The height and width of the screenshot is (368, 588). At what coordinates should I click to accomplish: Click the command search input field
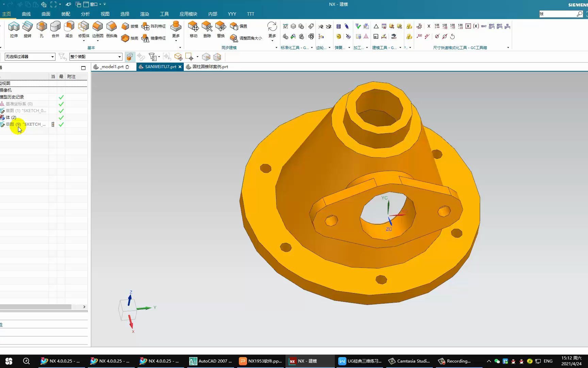pyautogui.click(x=557, y=14)
